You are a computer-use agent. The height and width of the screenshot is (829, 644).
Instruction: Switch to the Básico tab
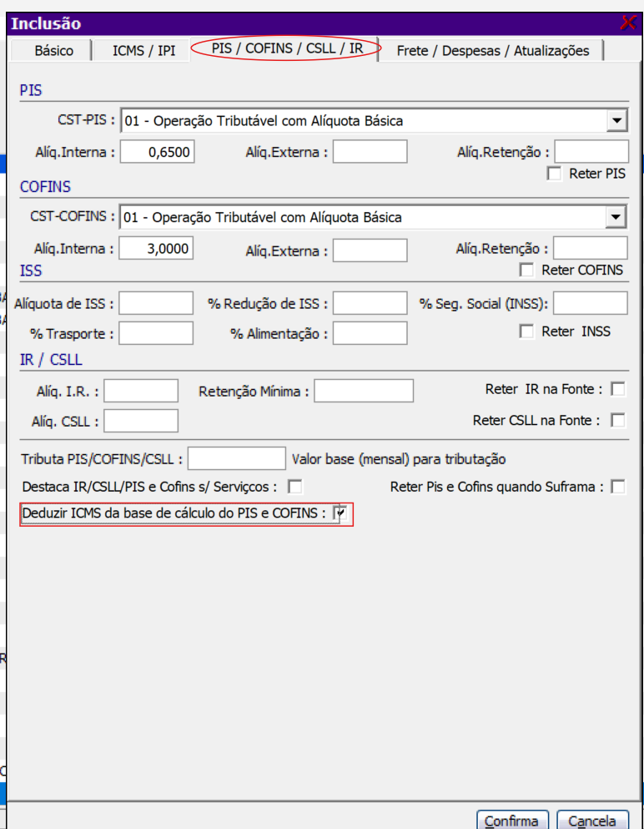[53, 51]
